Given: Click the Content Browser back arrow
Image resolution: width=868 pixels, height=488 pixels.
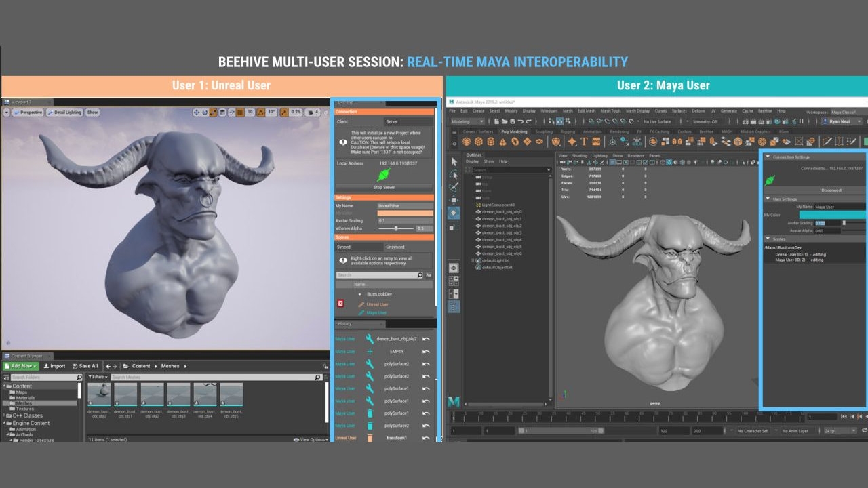Looking at the screenshot, I should click(x=108, y=366).
